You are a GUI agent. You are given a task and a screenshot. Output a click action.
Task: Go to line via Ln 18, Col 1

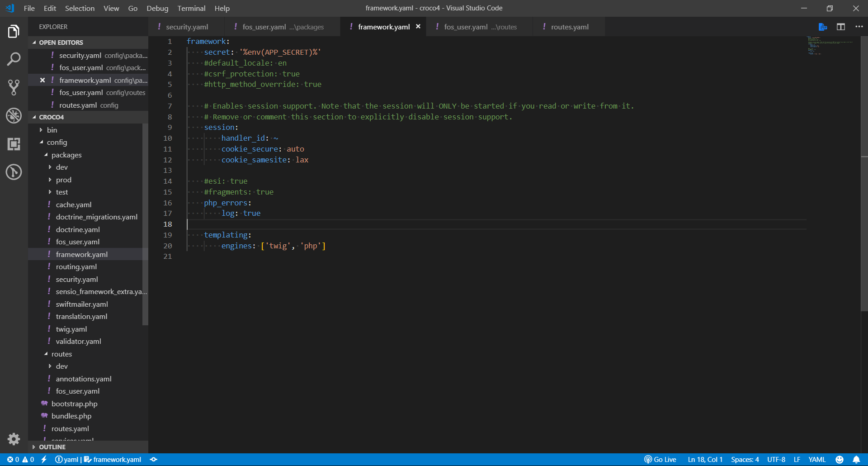(705, 460)
